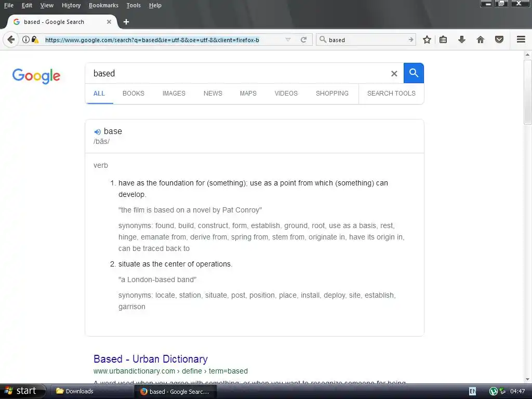Click the 04:47 system clock

tap(517, 392)
